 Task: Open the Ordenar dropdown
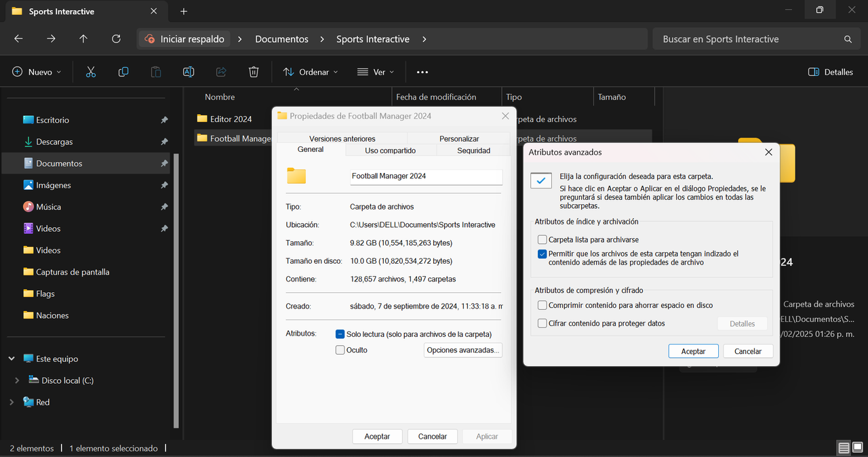[311, 72]
